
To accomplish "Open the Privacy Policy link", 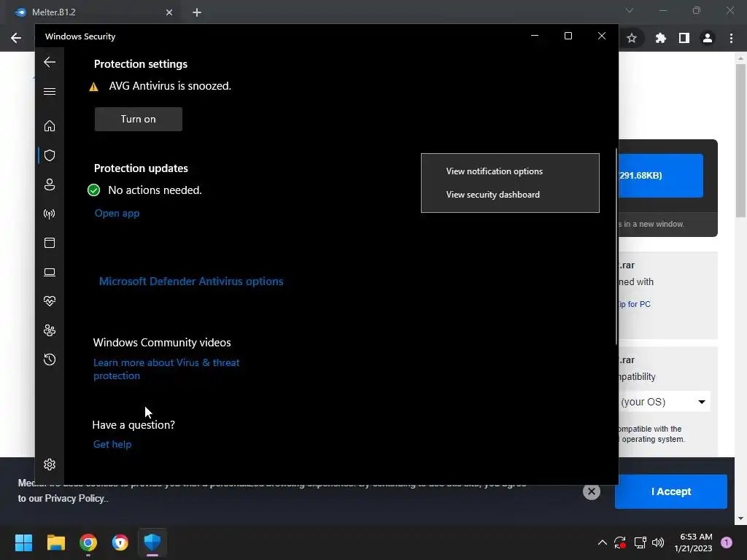I will pyautogui.click(x=74, y=499).
